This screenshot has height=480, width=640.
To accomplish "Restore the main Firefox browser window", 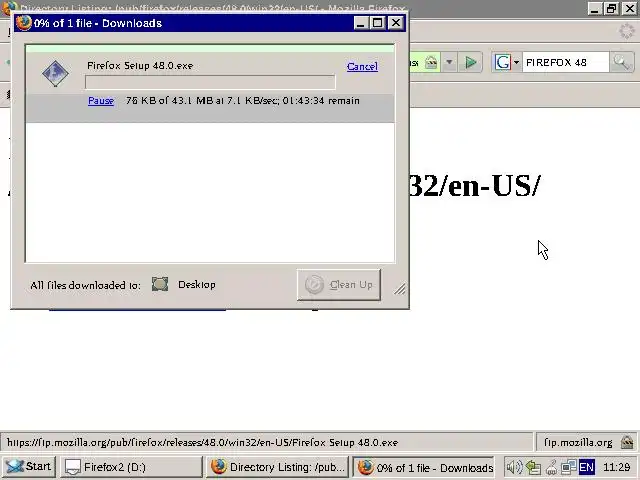I will pyautogui.click(x=611, y=8).
